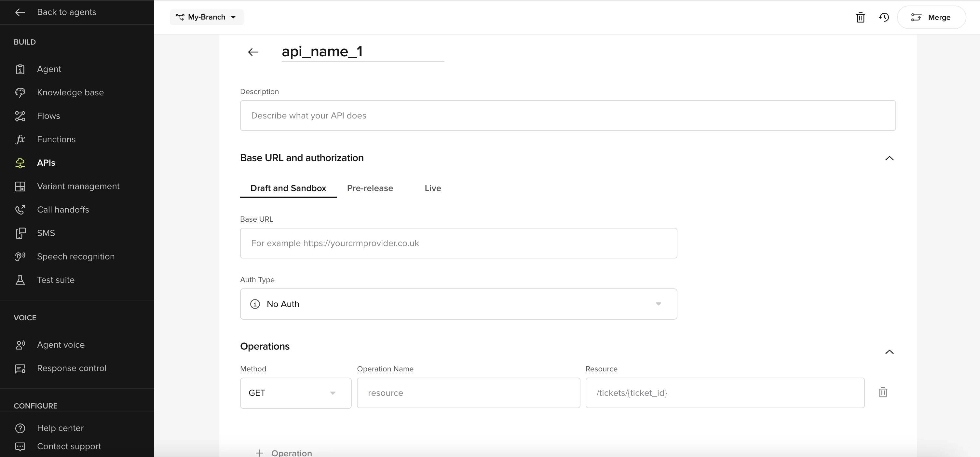980x457 pixels.
Task: Open the Agent voice section
Action: [61, 344]
